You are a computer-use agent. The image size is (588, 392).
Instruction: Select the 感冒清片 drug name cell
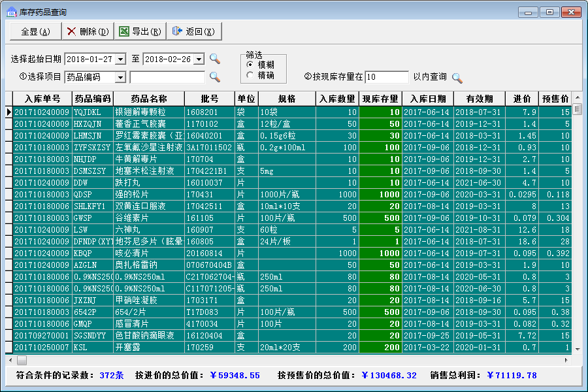point(149,324)
